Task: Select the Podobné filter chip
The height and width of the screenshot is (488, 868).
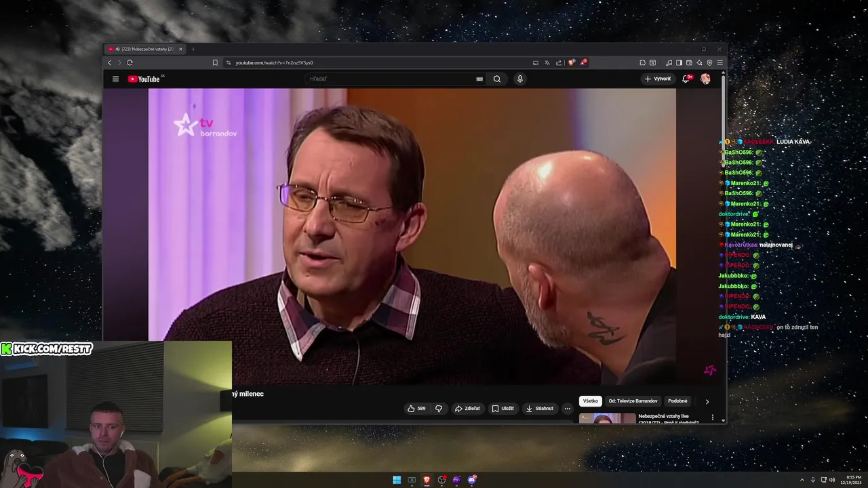Action: pos(677,401)
